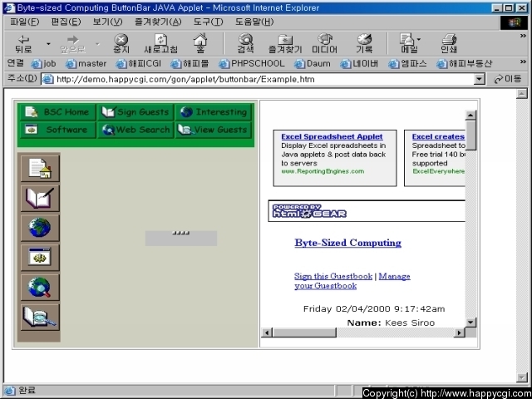Click the Mail (메일) toolbar icon
The height and width of the screenshot is (399, 532).
tap(410, 44)
